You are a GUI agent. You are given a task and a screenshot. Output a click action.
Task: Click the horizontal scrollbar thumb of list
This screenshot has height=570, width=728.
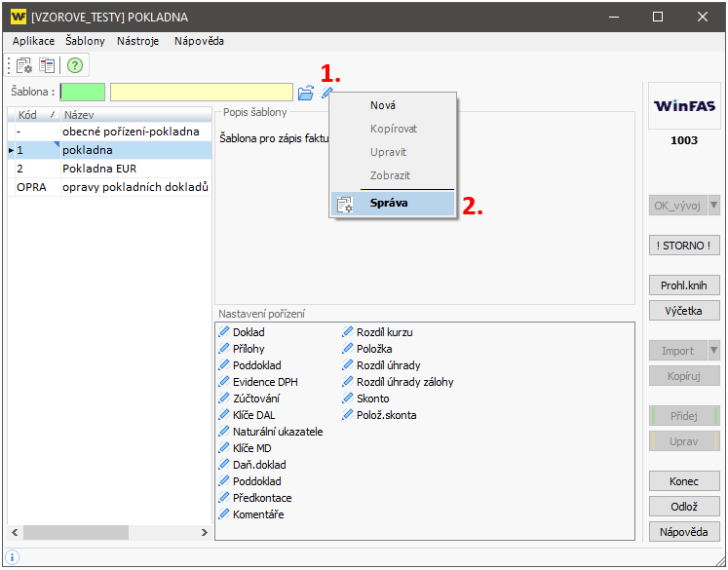[76, 532]
